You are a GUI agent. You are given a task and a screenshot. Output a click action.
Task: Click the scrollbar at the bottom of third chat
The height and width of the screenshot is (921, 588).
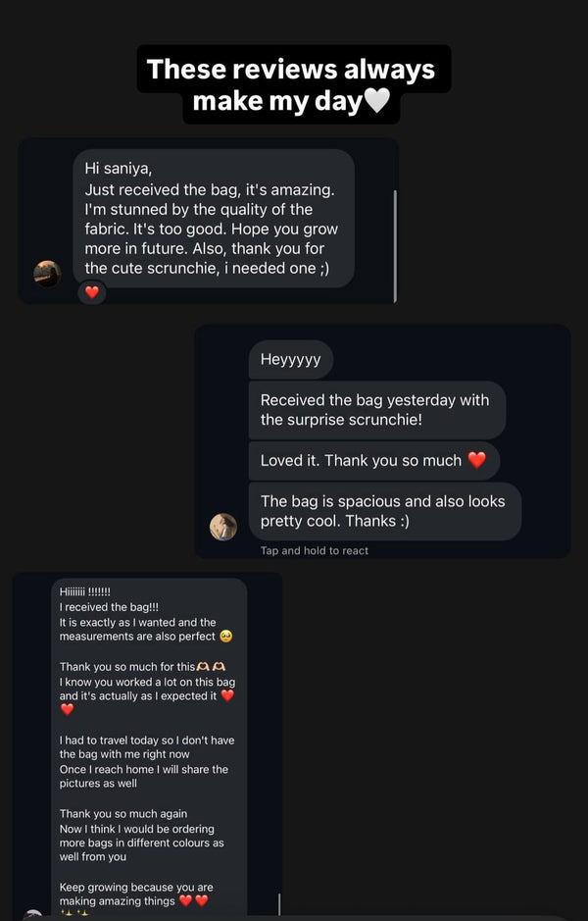pyautogui.click(x=279, y=904)
